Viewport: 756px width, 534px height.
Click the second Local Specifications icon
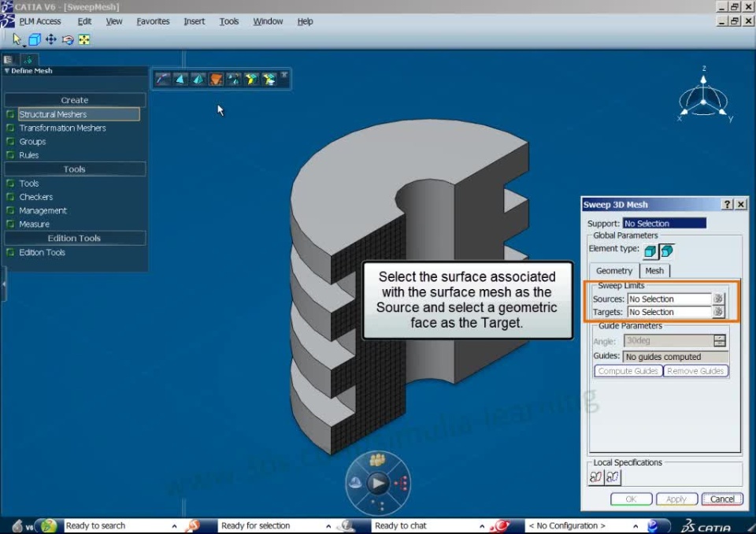[x=613, y=477]
